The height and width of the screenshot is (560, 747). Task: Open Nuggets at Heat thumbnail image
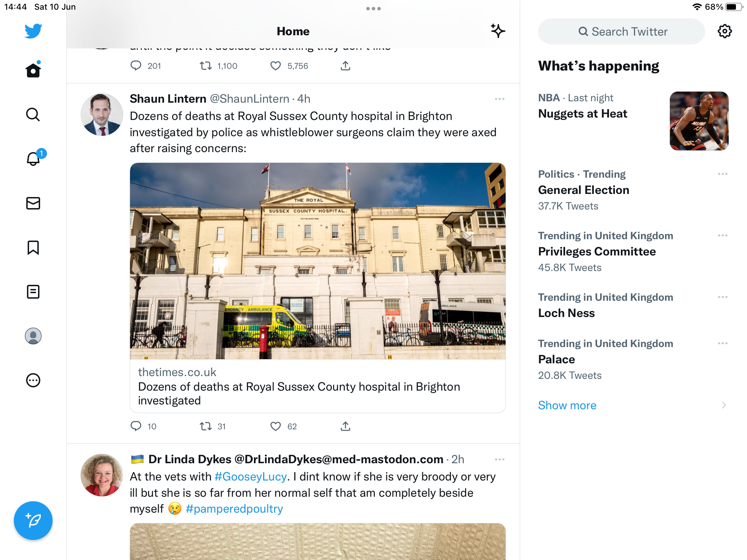pyautogui.click(x=699, y=121)
